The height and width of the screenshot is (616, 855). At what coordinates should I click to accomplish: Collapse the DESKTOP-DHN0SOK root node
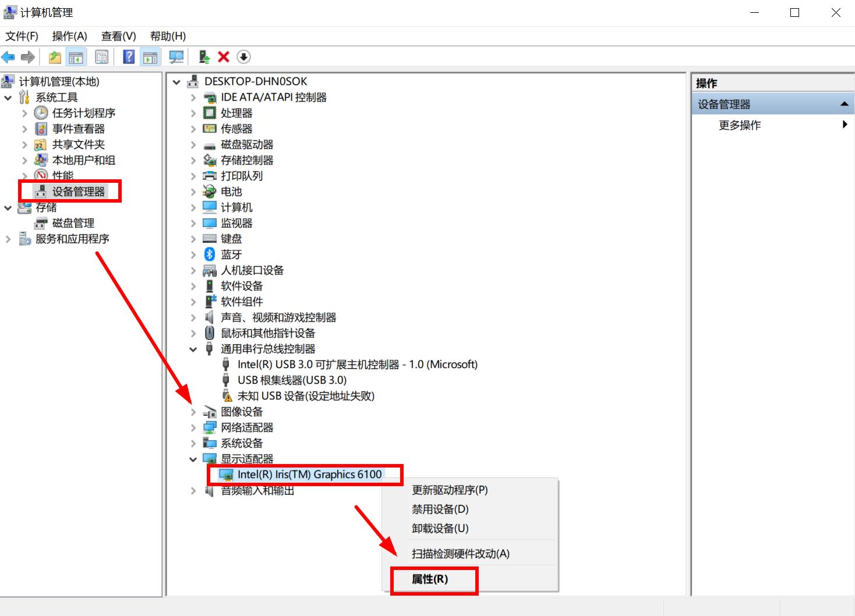176,82
